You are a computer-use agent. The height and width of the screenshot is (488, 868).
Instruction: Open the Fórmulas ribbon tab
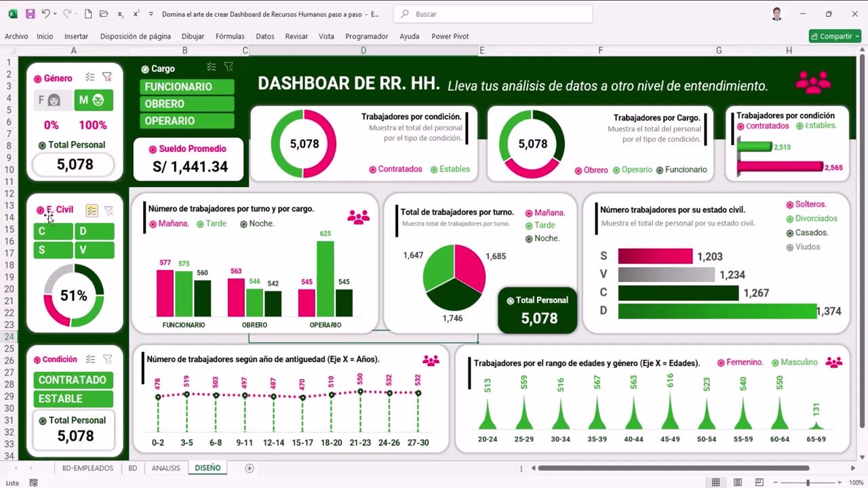[x=230, y=37]
